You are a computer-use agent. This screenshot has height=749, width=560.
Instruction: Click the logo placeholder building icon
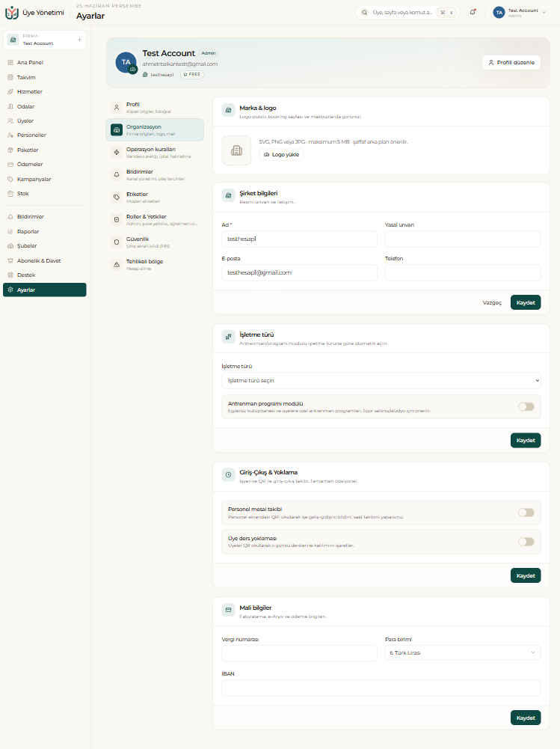236,150
